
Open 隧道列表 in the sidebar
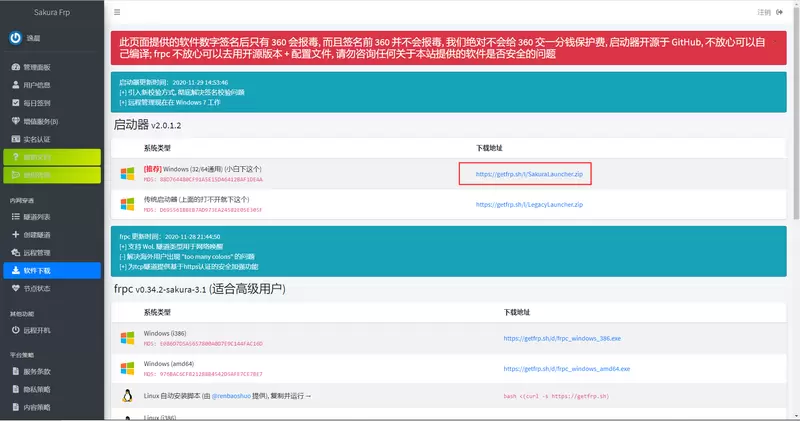point(52,216)
